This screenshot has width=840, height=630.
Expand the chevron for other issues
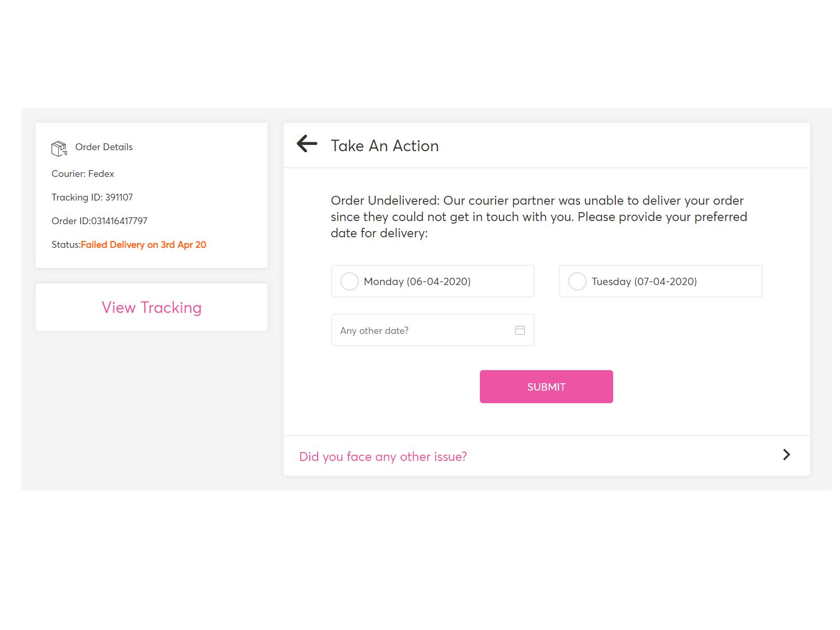786,455
